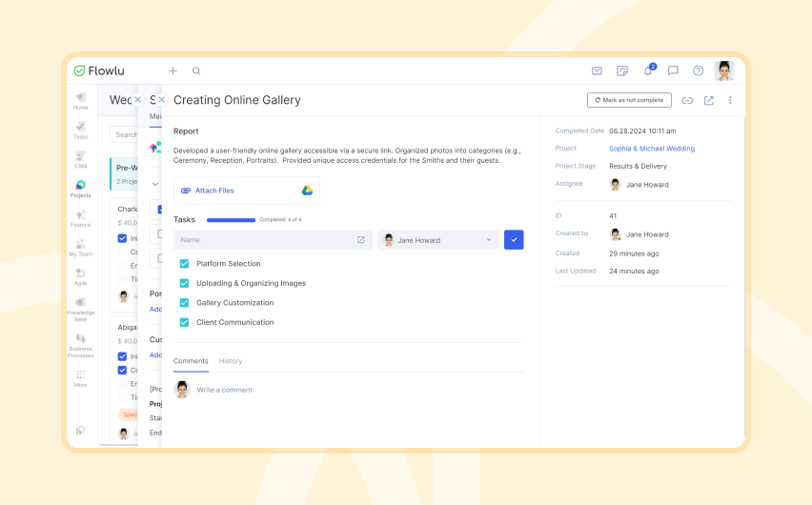Image resolution: width=812 pixels, height=505 pixels.
Task: Open Tasks in sidebar
Action: 80,131
